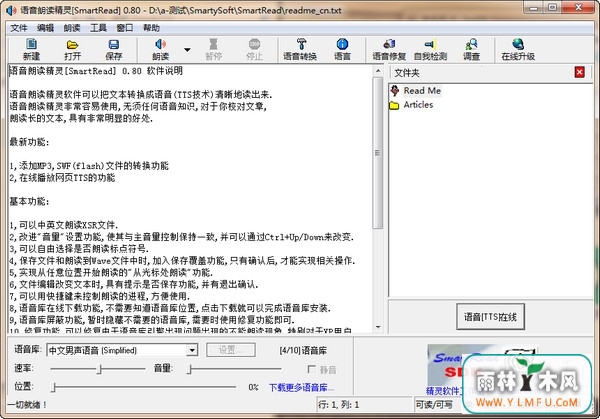600x419 pixels.
Task: Click the app speaker icon in title bar
Action: [11, 10]
